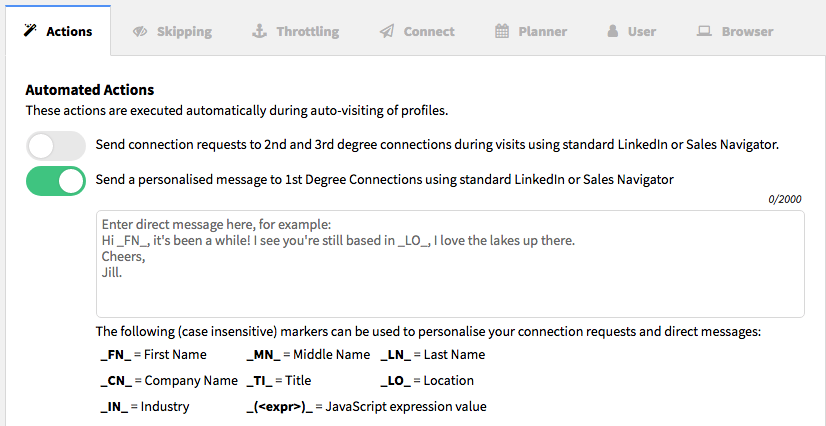
Task: Click the calendar Planner icon
Action: point(502,31)
